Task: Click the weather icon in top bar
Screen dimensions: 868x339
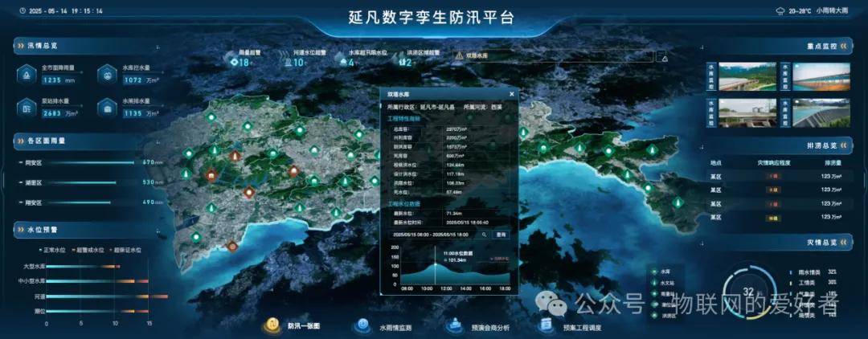Action: (x=780, y=10)
